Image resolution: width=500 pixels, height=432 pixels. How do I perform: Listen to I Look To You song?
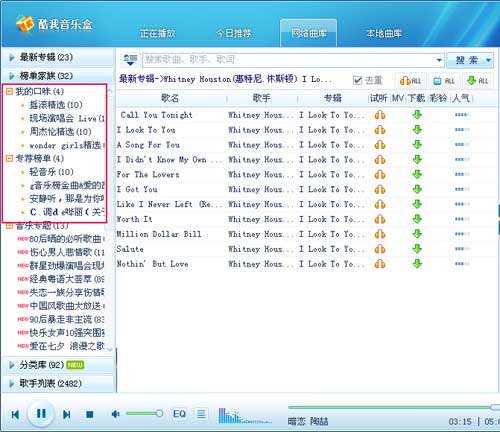(380, 130)
